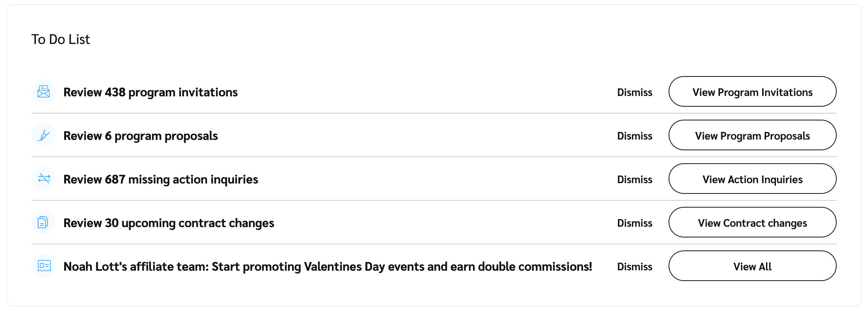This screenshot has width=868, height=312.
Task: Click the missing action inquiries arrows icon
Action: coord(44,179)
